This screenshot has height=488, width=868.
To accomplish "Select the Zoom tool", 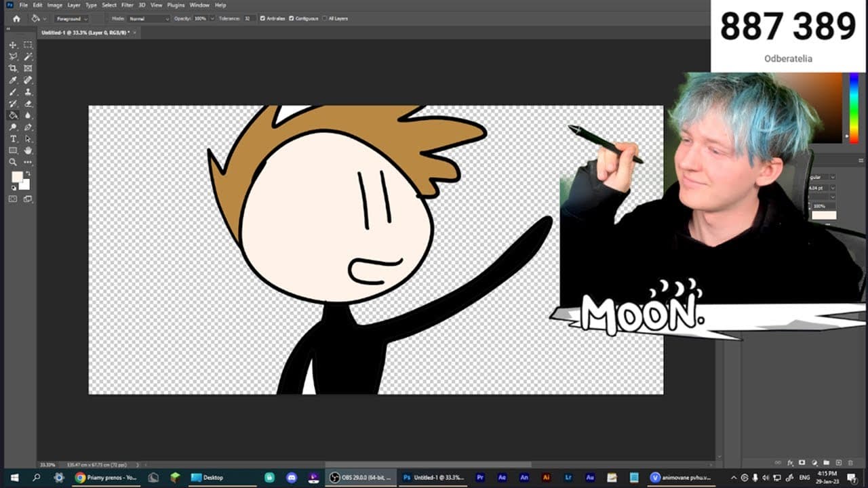I will 13,163.
